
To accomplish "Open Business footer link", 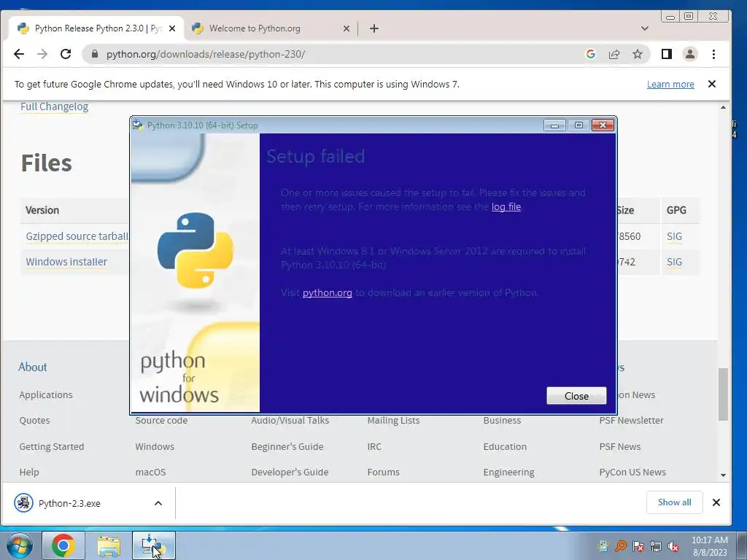I will point(502,421).
